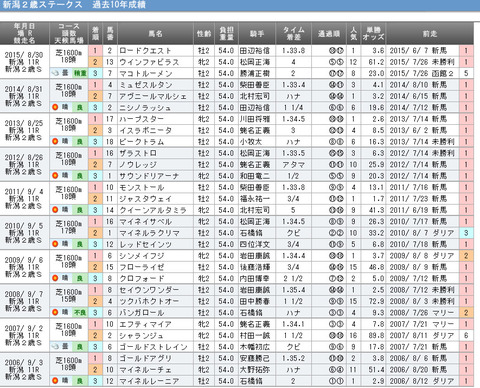Viewport: 480px width, 388px height.
Task: Select horse name マコトルーメン
Action: pyautogui.click(x=146, y=73)
